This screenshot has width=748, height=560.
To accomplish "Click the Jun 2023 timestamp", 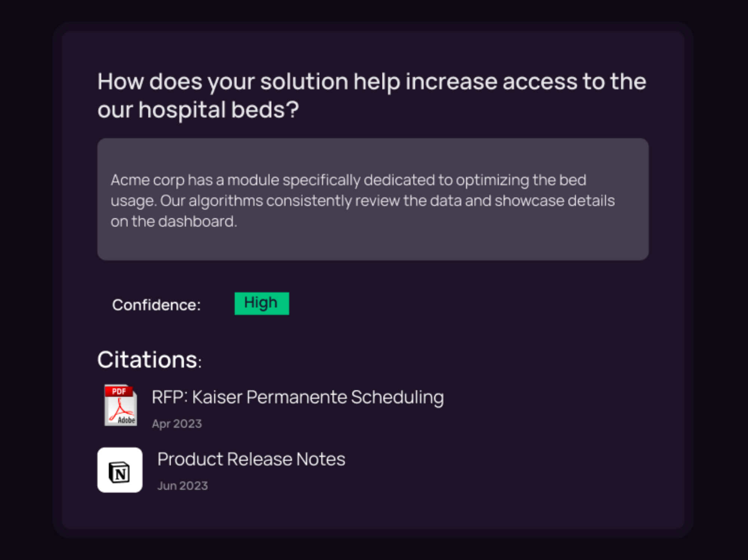I will [x=183, y=485].
